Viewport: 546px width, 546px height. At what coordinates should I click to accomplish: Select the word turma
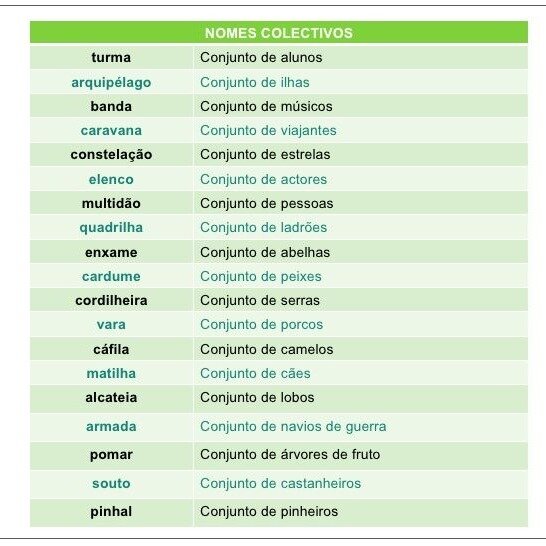(x=111, y=57)
